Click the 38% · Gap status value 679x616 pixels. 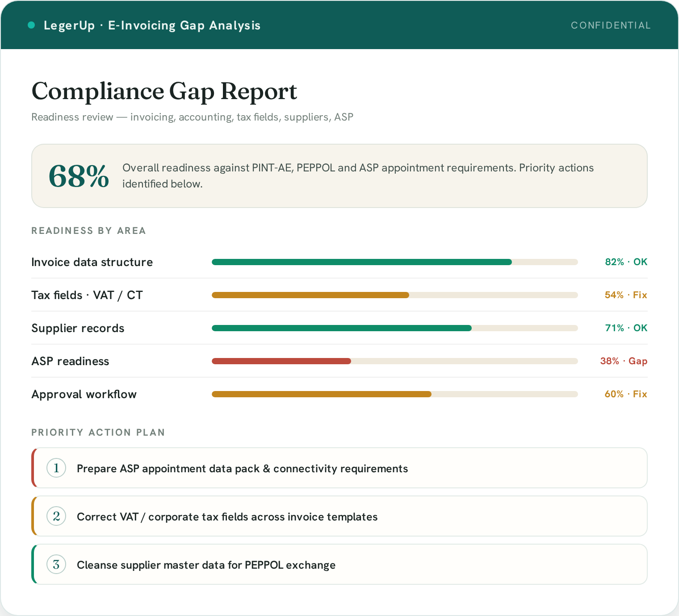click(x=624, y=361)
